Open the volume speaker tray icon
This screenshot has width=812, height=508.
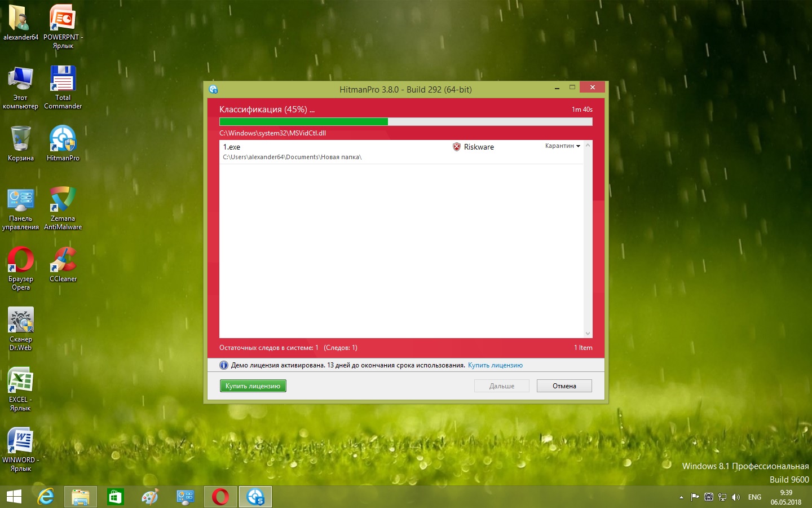[736, 497]
